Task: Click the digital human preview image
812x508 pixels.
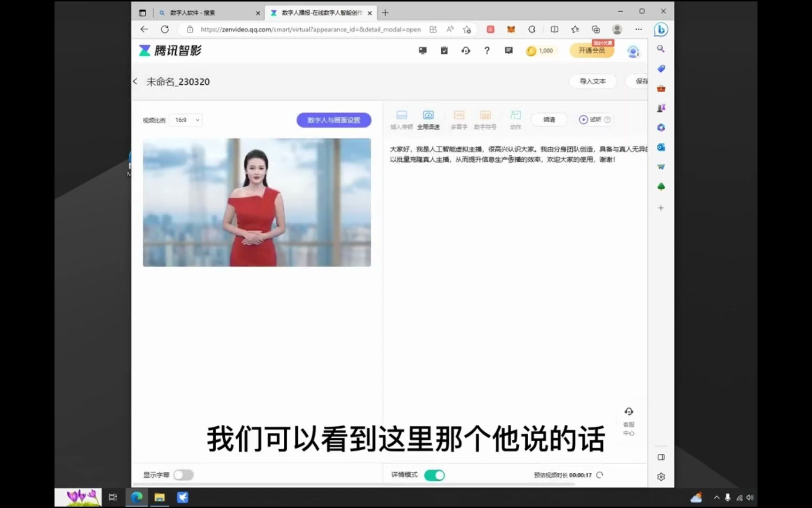Action: coord(257,202)
